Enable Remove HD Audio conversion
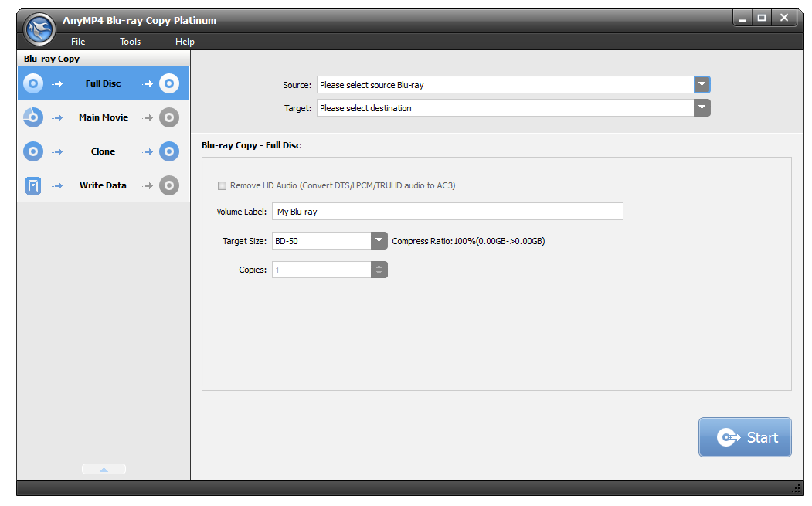Viewport: 812px width, 506px height. (x=222, y=185)
